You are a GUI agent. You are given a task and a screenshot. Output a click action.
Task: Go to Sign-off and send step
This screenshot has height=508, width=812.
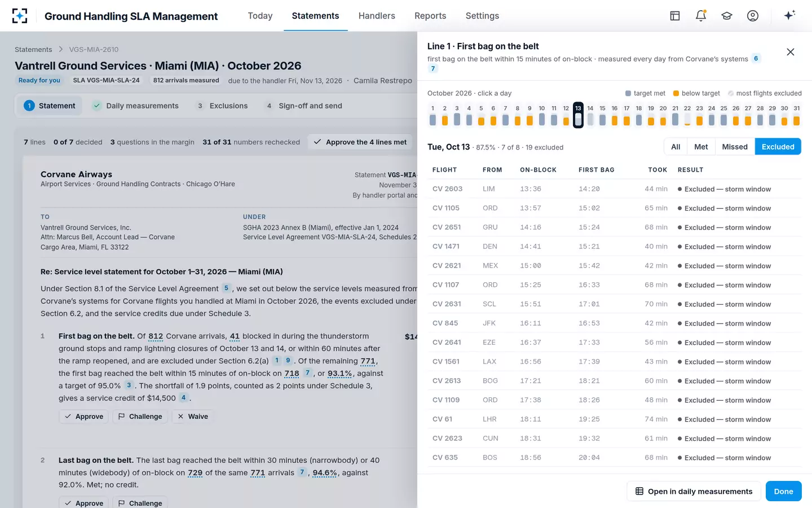(x=303, y=106)
